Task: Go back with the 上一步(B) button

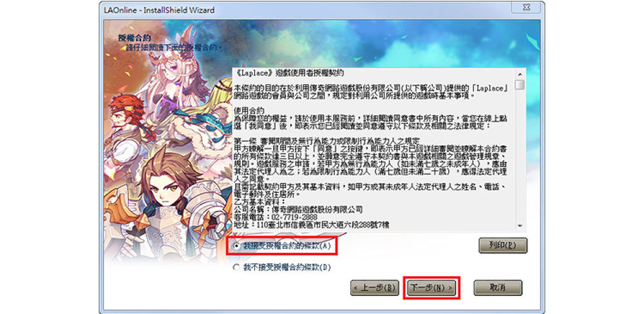Action: 375,288
